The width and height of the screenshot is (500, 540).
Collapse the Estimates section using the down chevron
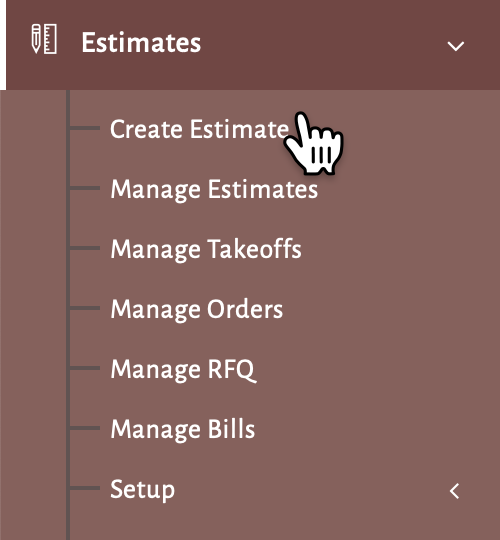coord(456,46)
